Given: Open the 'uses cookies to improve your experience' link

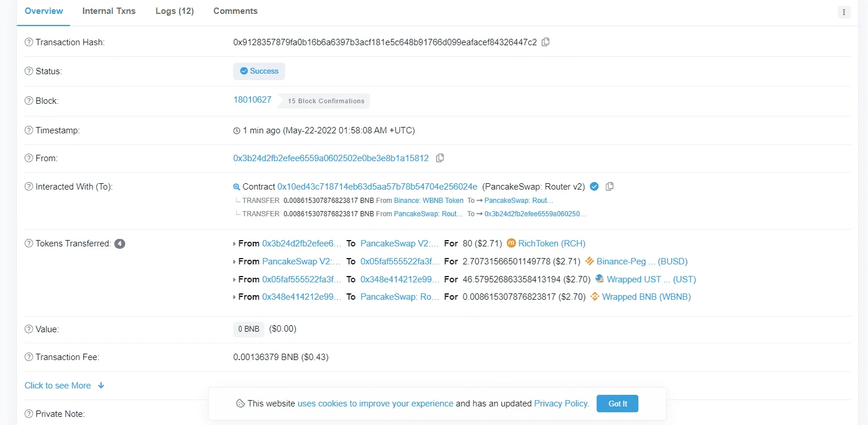Looking at the screenshot, I should [x=375, y=404].
